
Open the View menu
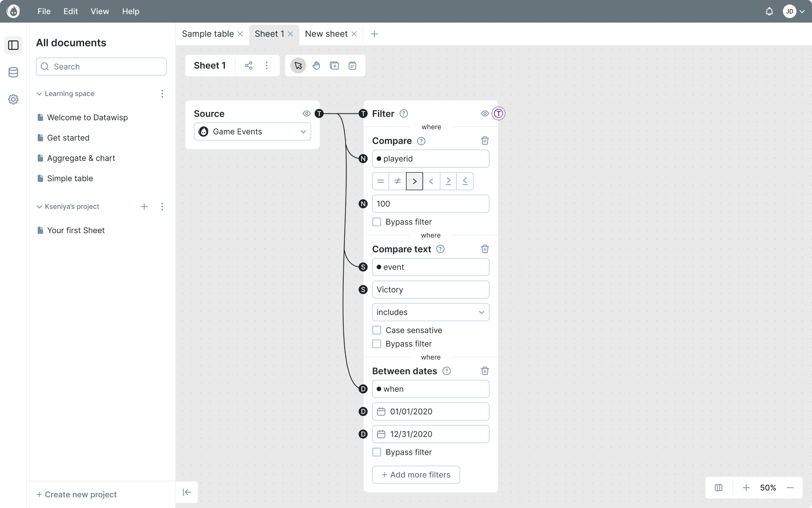pyautogui.click(x=99, y=11)
